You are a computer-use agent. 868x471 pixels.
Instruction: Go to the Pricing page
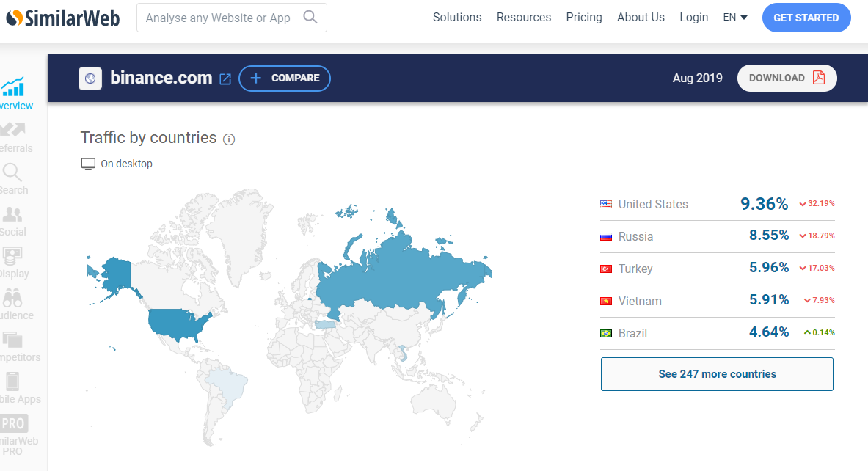coord(584,17)
